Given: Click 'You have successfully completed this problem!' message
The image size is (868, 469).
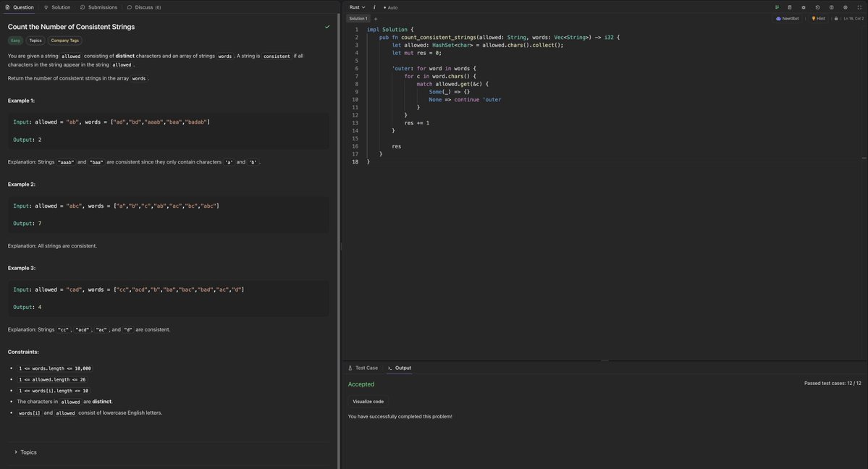Looking at the screenshot, I should pos(400,416).
